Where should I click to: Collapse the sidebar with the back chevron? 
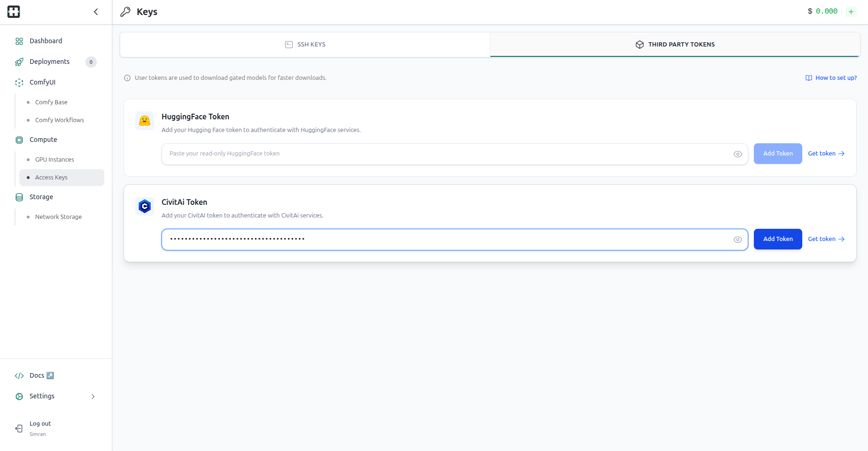pos(96,12)
